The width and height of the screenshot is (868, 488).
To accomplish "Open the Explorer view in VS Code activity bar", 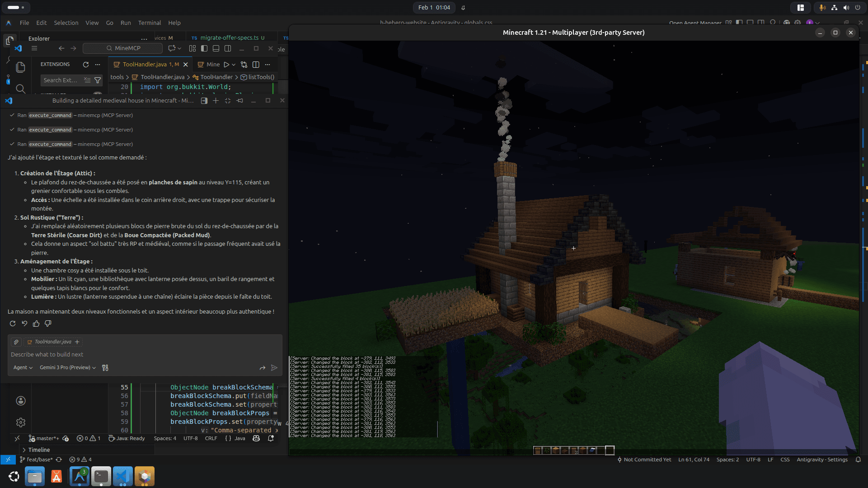I will pyautogui.click(x=20, y=67).
